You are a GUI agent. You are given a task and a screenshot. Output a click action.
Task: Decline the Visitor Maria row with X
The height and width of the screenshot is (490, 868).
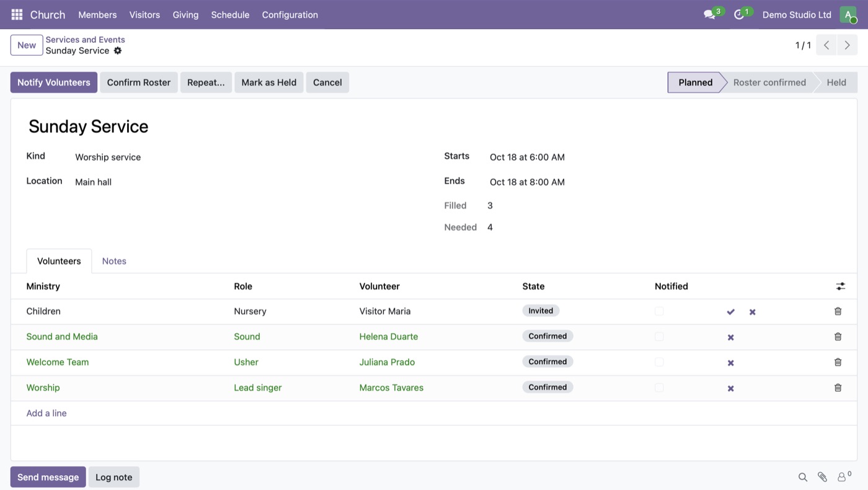click(752, 312)
